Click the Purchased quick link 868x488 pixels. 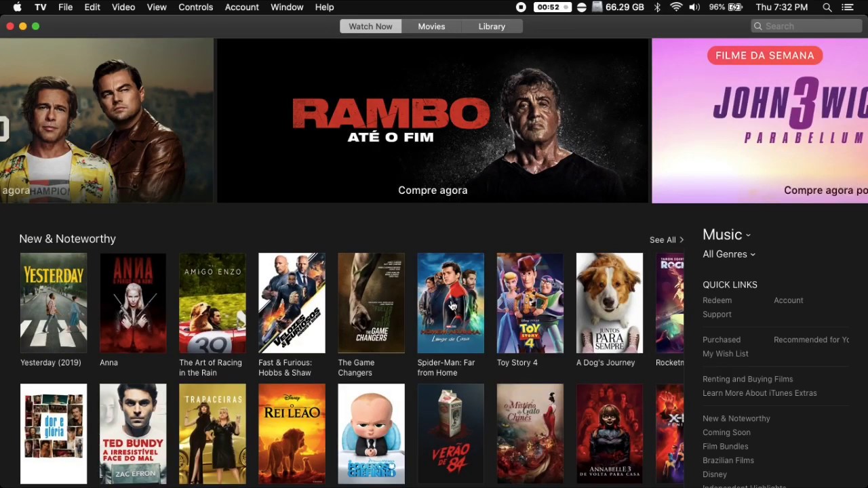click(x=722, y=340)
